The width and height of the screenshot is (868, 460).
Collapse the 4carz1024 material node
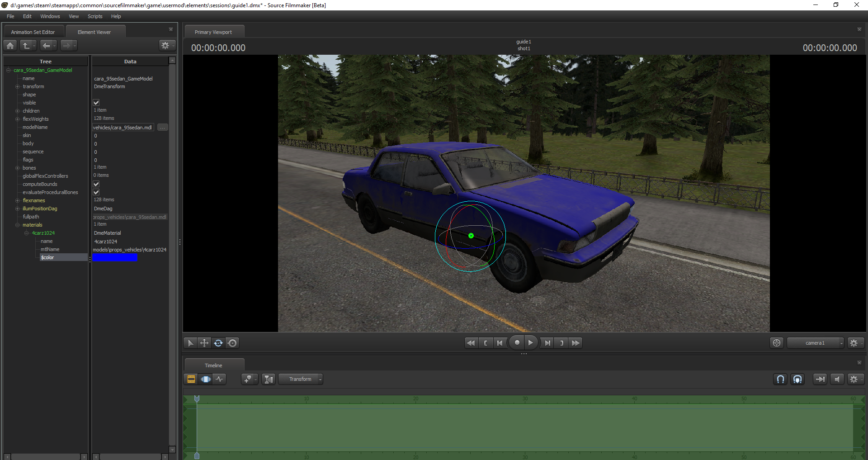27,233
